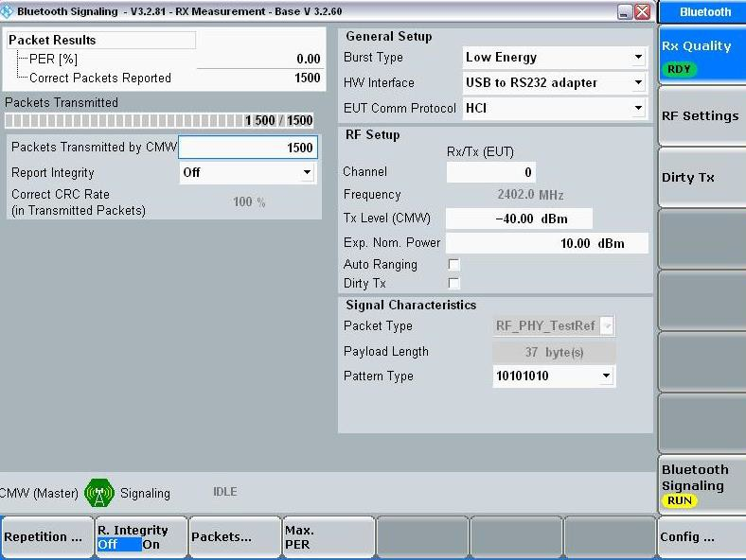Edit the Channel number field

[x=491, y=172]
